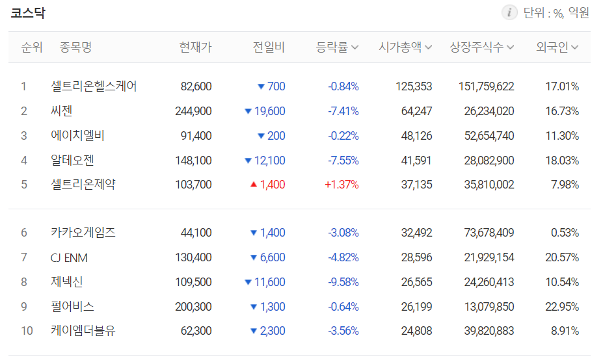Click market cap value 48,126
This screenshot has height=364, width=603.
416,136
